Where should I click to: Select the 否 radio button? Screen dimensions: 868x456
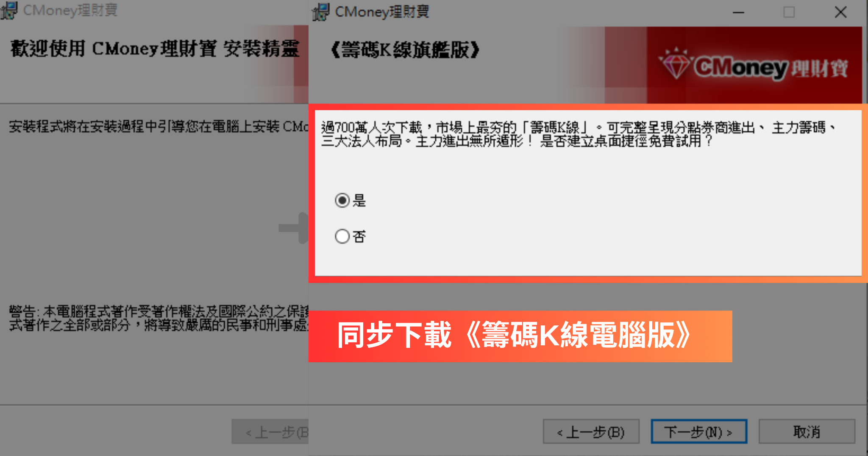(x=342, y=236)
